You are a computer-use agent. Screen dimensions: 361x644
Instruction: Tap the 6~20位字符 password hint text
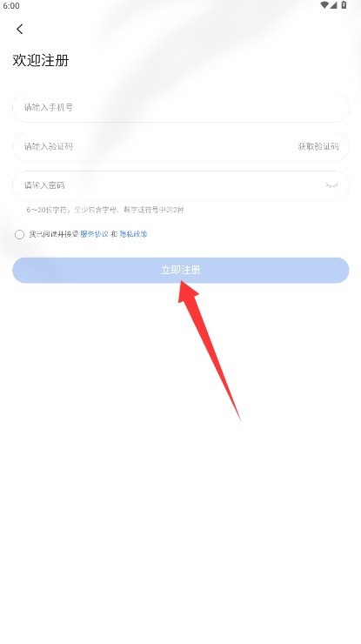click(105, 210)
